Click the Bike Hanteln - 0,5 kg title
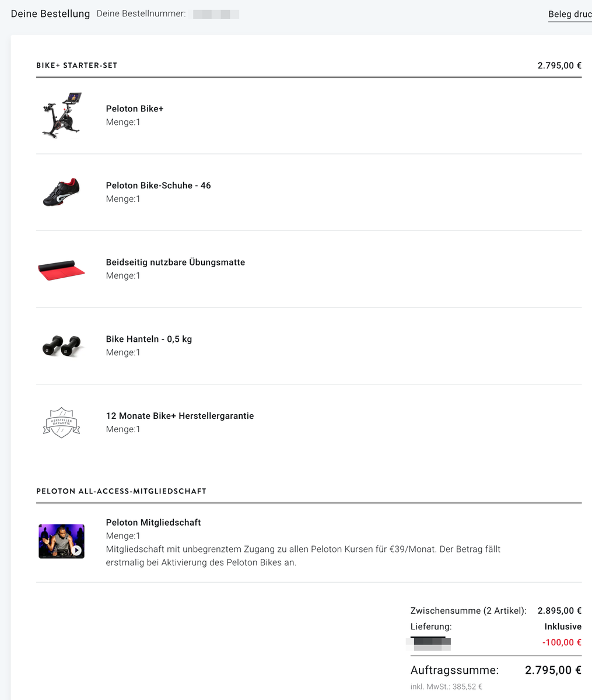 pyautogui.click(x=149, y=339)
